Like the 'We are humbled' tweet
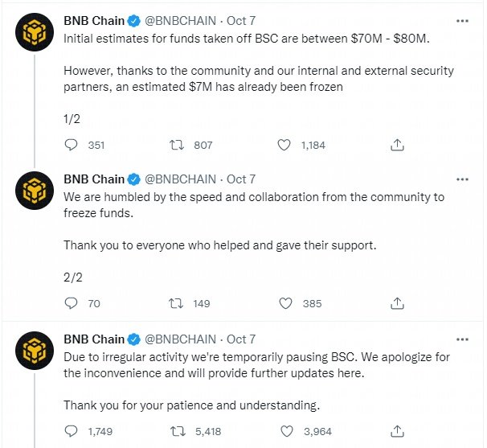 pos(283,303)
